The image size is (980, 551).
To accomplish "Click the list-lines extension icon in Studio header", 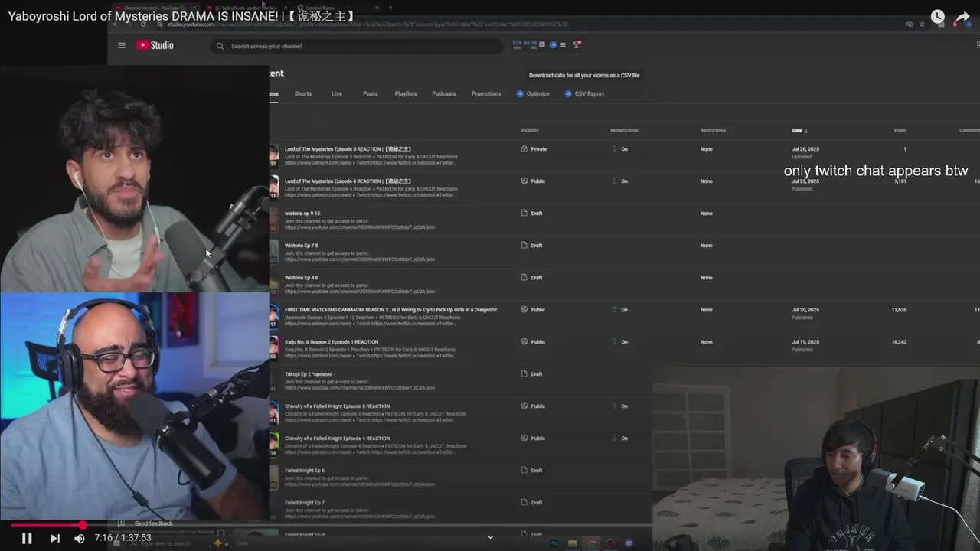I will click(x=563, y=45).
